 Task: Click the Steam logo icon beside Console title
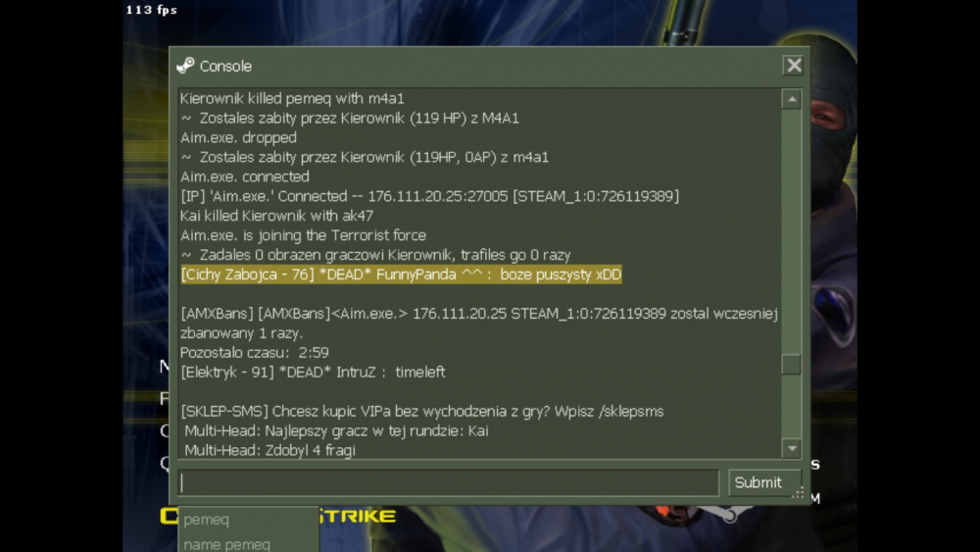click(185, 66)
